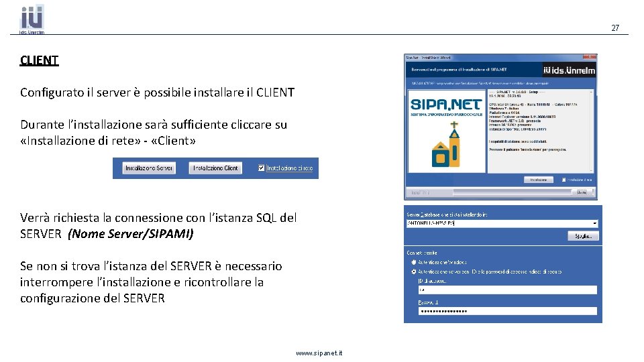Click the Password field
Image resolution: width=644 pixels, height=362 pixels.
(x=507, y=311)
